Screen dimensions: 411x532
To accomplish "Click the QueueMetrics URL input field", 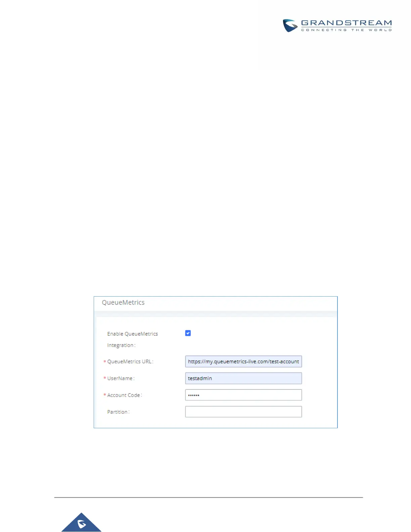I will click(x=243, y=361).
